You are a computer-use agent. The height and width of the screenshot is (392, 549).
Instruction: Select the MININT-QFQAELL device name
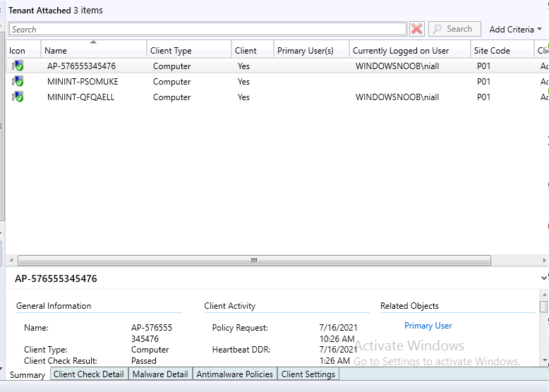click(x=81, y=97)
